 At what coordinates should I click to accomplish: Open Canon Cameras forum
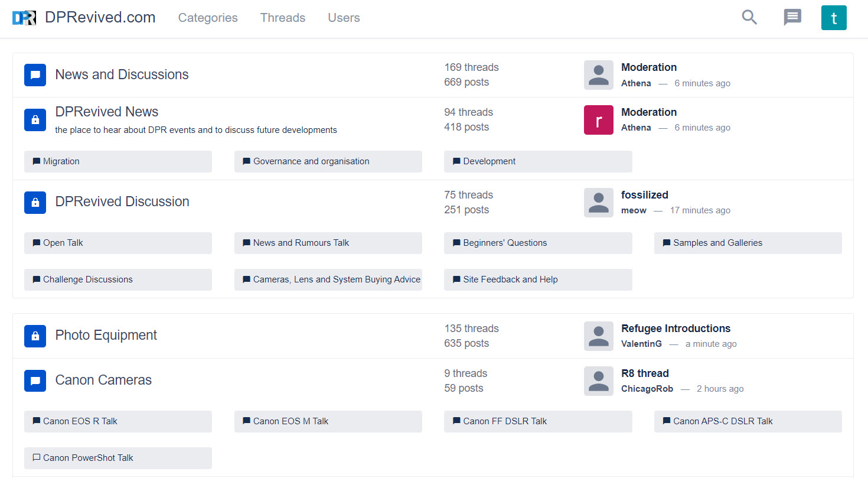tap(103, 380)
